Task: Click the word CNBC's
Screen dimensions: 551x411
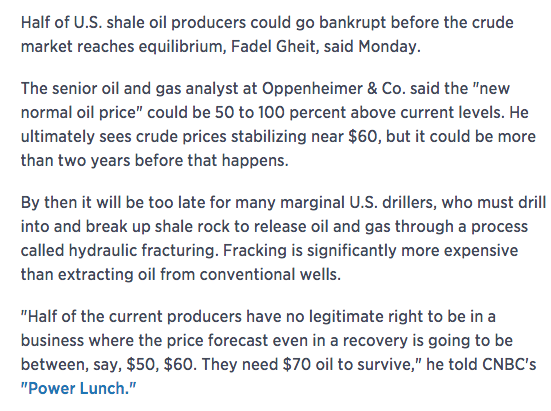Action: [x=509, y=364]
